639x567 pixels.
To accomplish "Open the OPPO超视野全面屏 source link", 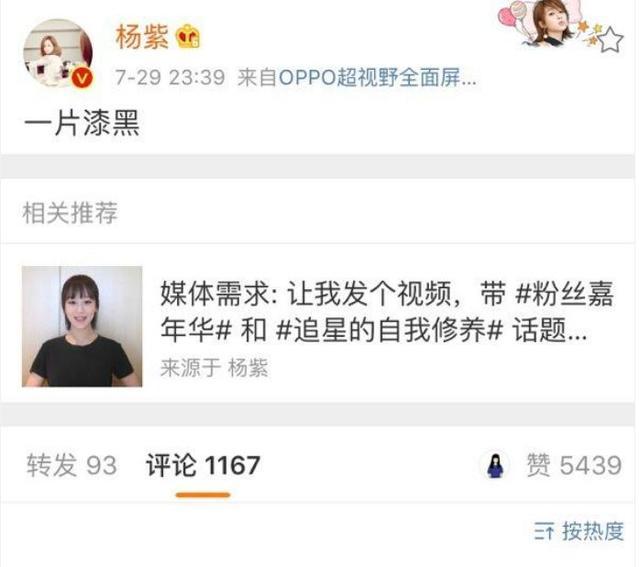I will click(x=377, y=77).
